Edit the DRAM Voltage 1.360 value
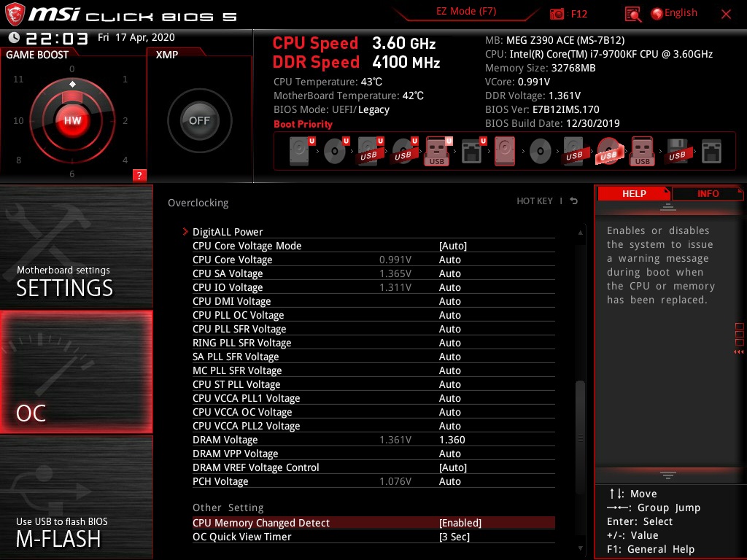 click(x=452, y=440)
